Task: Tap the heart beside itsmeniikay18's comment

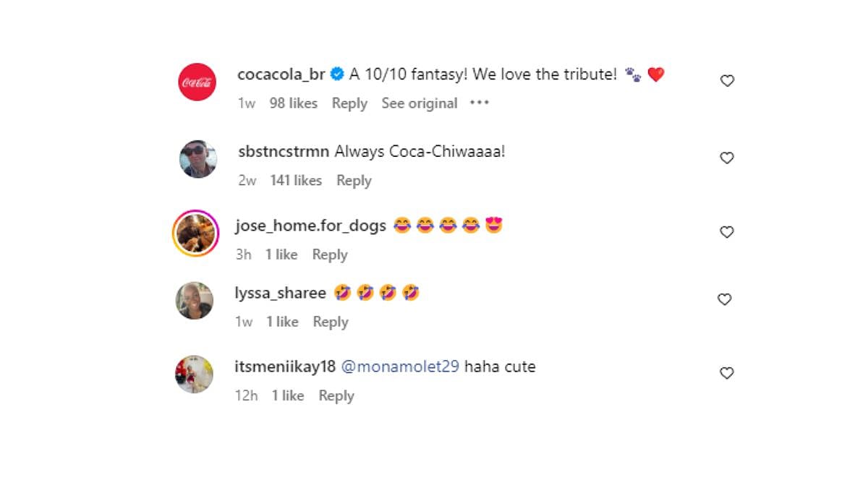Action: 727,373
